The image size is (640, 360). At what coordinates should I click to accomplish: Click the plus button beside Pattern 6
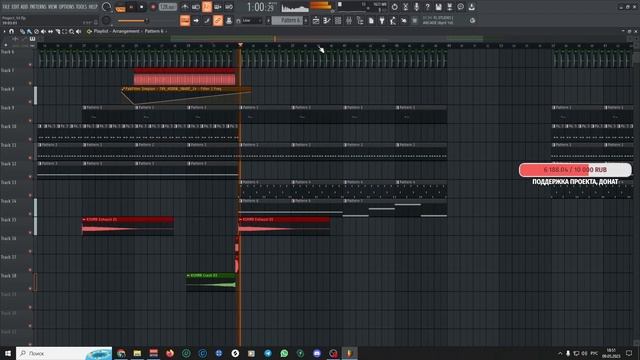click(x=306, y=20)
